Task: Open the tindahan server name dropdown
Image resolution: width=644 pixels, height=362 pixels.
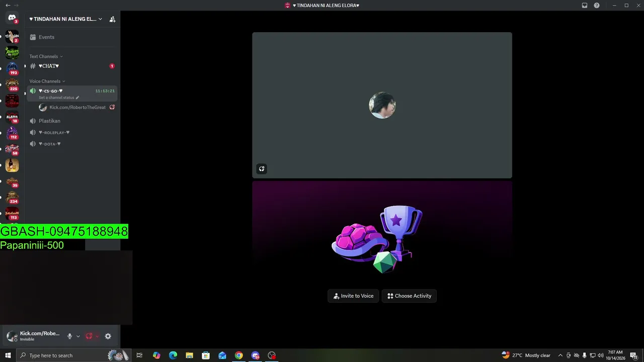Action: (66, 19)
